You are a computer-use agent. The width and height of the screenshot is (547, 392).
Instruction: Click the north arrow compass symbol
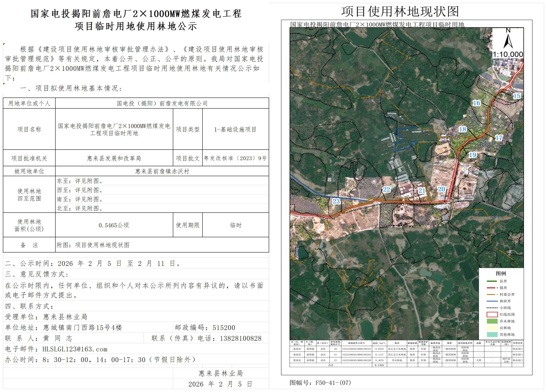pyautogui.click(x=508, y=40)
